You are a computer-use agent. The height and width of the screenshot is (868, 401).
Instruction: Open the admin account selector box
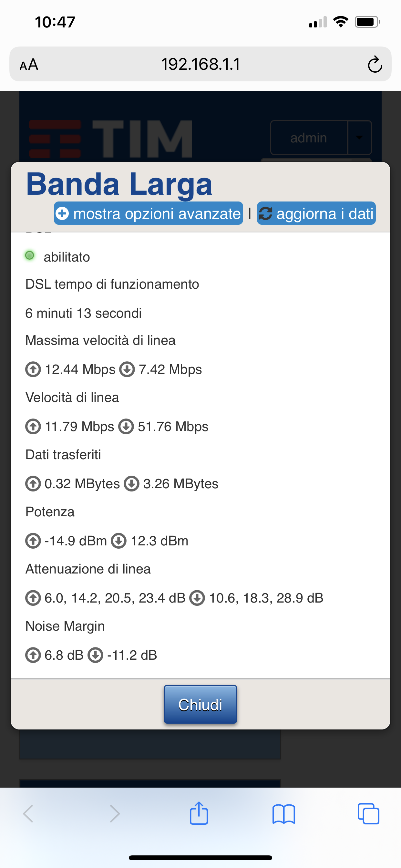point(321,138)
